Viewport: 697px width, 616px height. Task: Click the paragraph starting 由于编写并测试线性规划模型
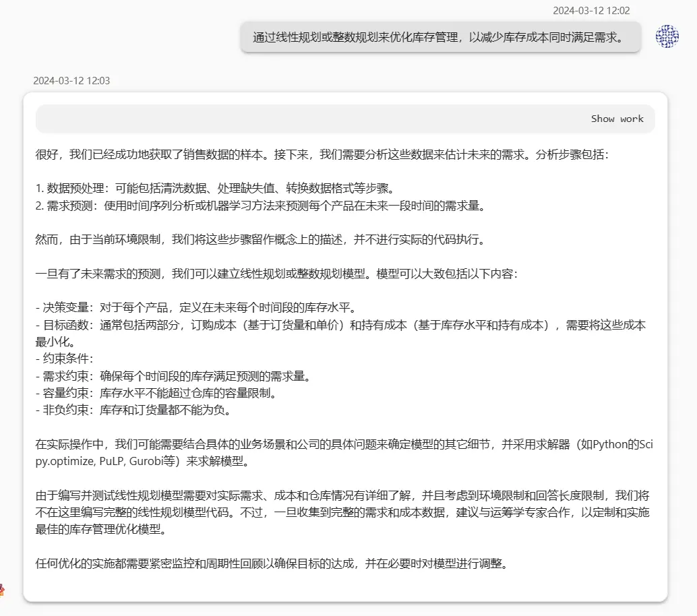[342, 512]
